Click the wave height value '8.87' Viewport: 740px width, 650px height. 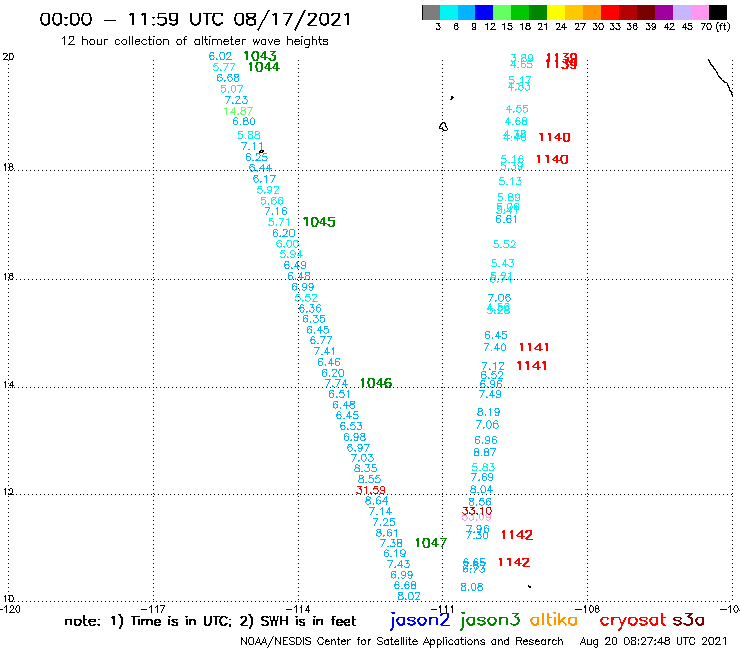click(x=485, y=452)
